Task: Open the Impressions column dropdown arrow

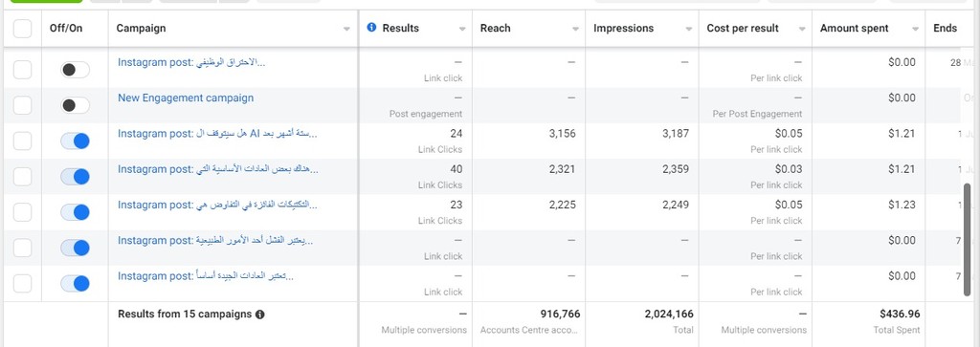Action: pyautogui.click(x=689, y=29)
